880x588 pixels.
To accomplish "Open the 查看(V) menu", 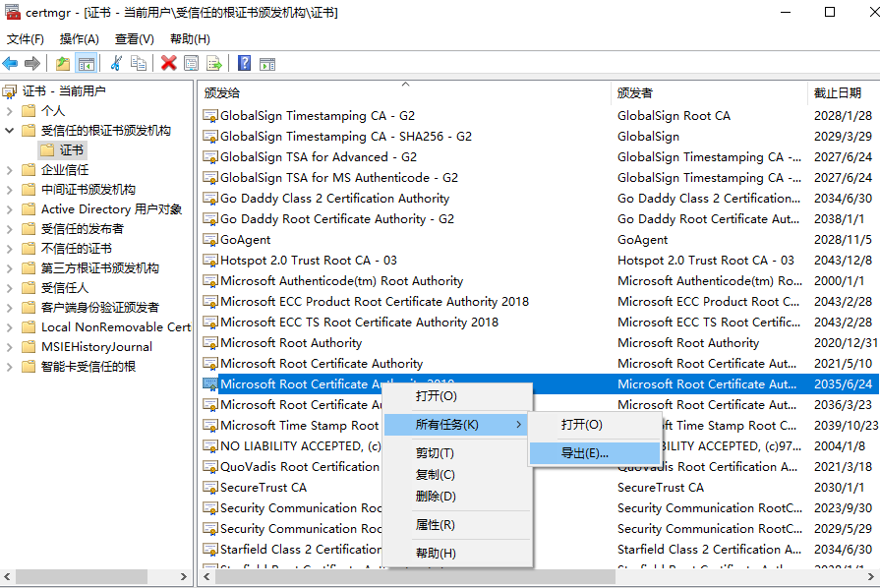I will coord(134,39).
